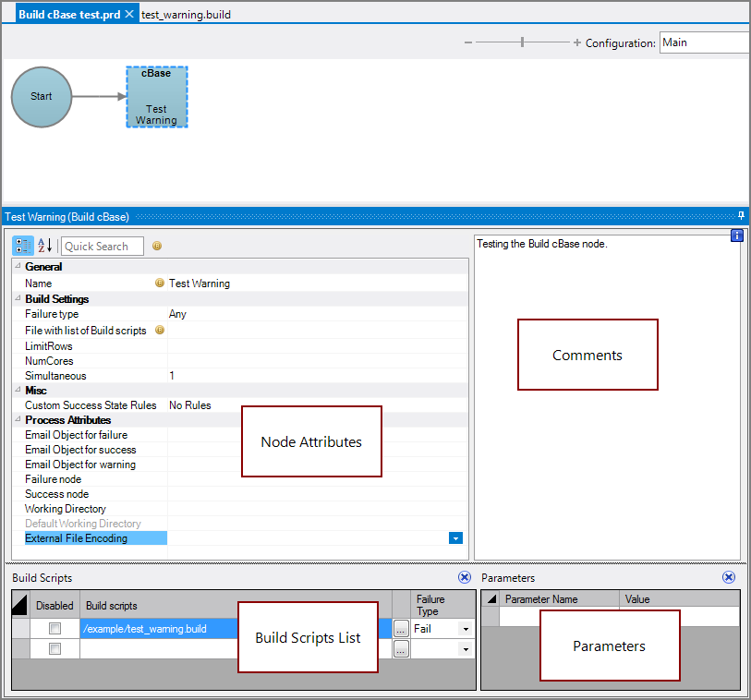Click browse button for test_warning.build script
The width and height of the screenshot is (751, 700).
coord(400,629)
